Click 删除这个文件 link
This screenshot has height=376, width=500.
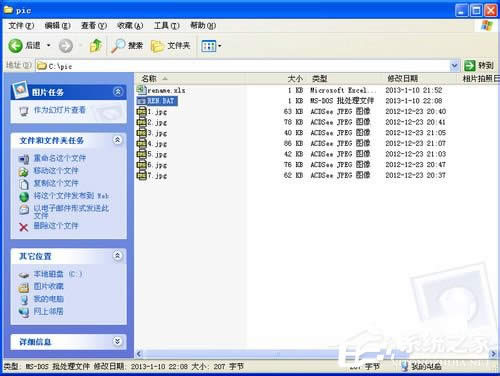coord(56,226)
